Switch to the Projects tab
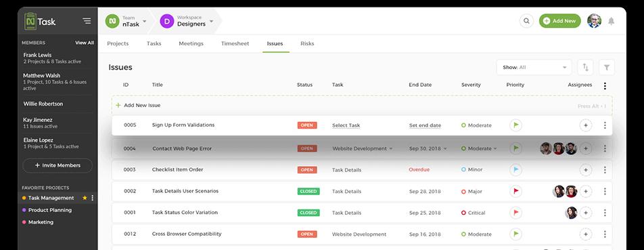 coord(118,43)
